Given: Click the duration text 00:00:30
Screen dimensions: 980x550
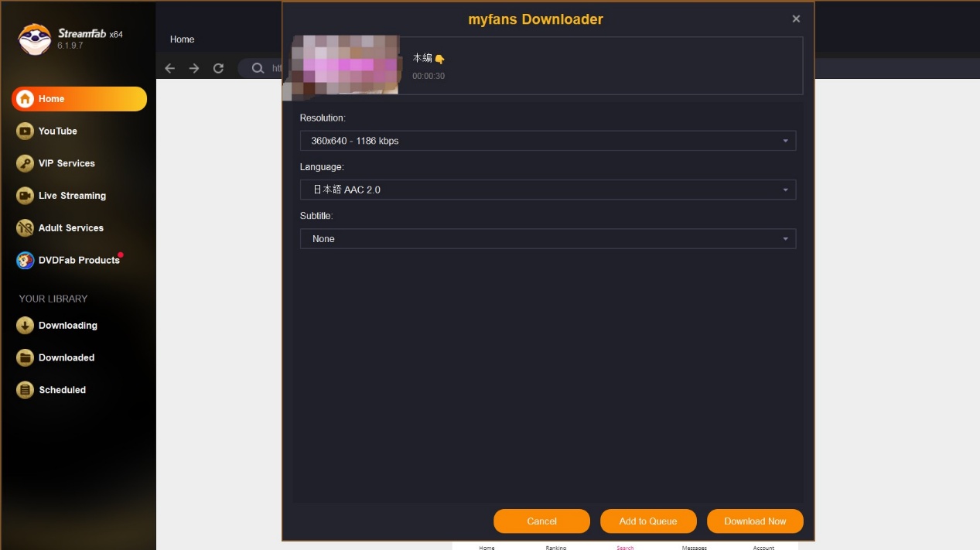Looking at the screenshot, I should (x=429, y=76).
